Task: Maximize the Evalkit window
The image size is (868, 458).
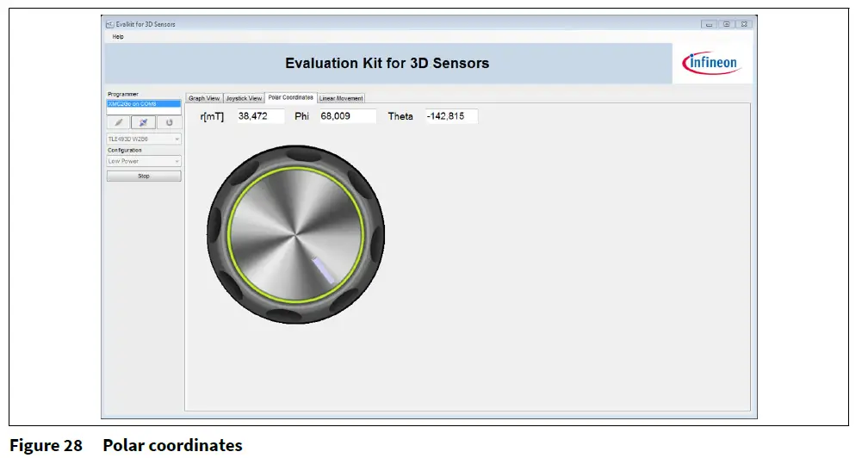Action: point(726,24)
